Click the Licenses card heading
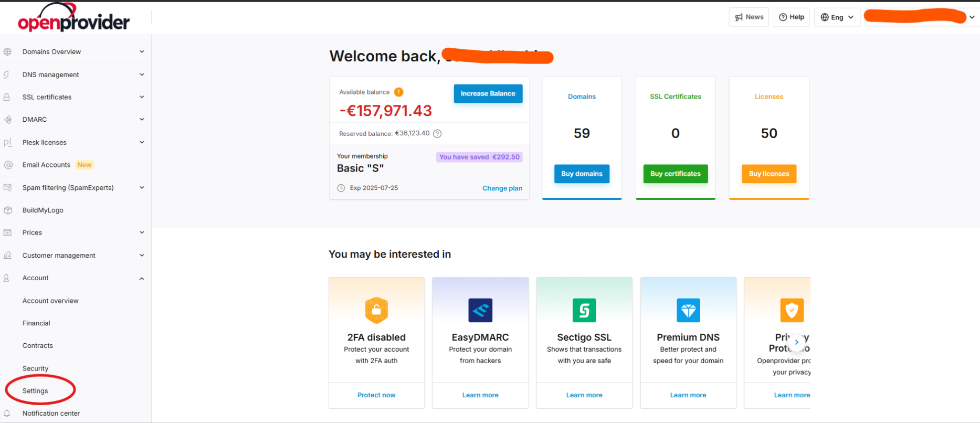The width and height of the screenshot is (980, 423). click(x=769, y=97)
